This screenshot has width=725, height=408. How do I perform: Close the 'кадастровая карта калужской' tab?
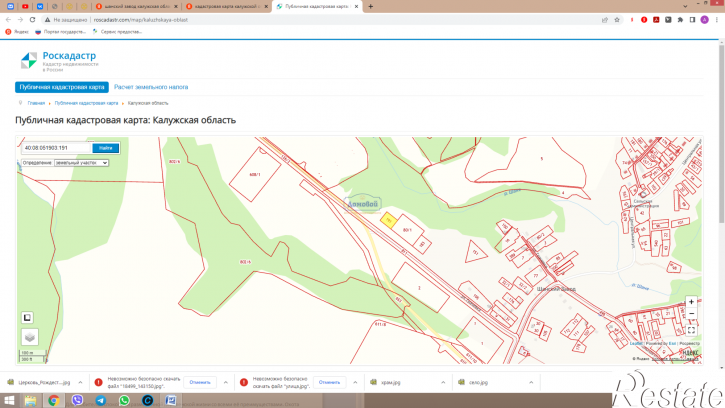(x=266, y=6)
